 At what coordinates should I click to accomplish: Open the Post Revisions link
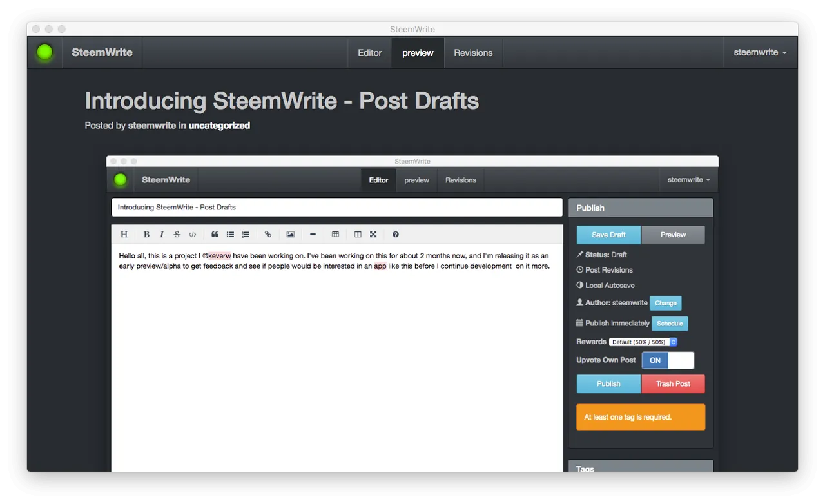pos(609,270)
